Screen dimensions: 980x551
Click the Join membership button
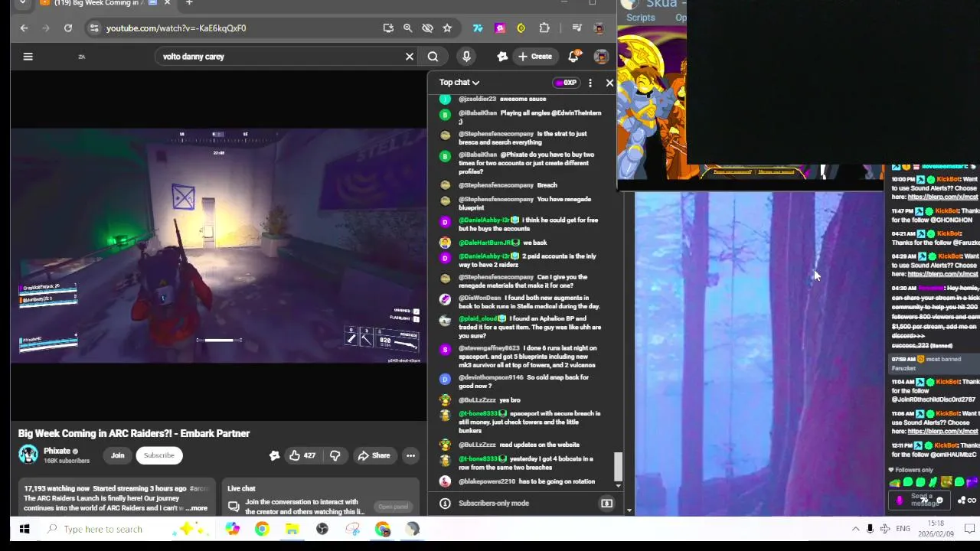pos(117,455)
